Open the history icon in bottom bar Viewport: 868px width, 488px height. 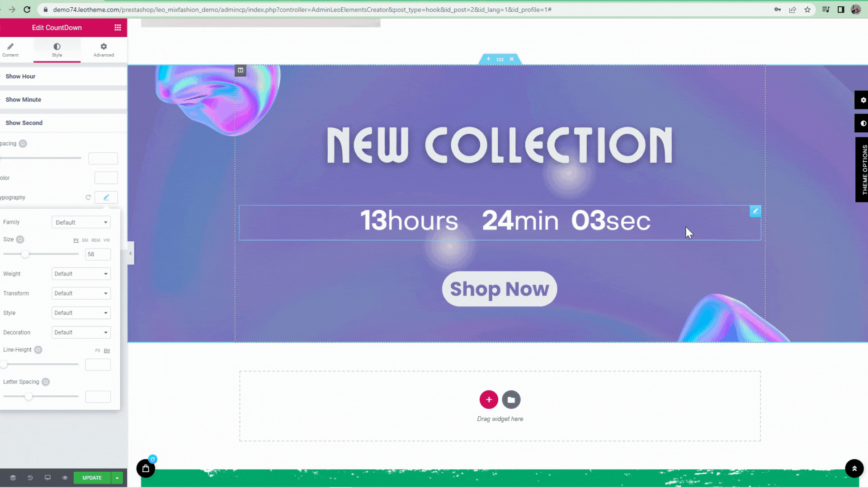coord(30,478)
